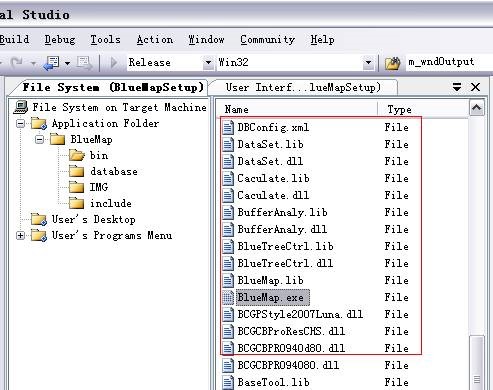Viewport: 493px width, 390px height.
Task: Collapse the Application Folder node
Action: coord(20,124)
